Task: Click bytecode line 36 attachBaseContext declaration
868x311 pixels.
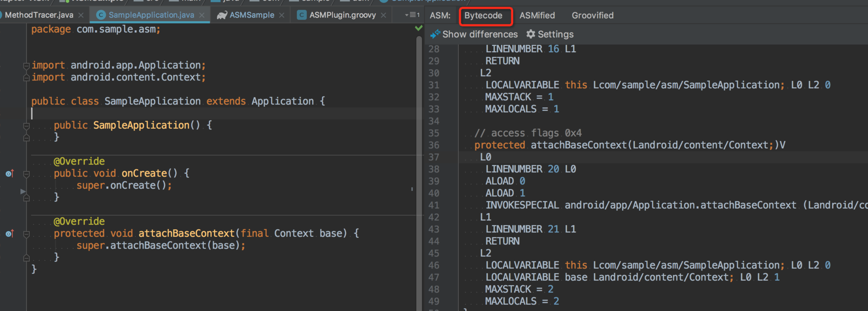Action: click(629, 145)
